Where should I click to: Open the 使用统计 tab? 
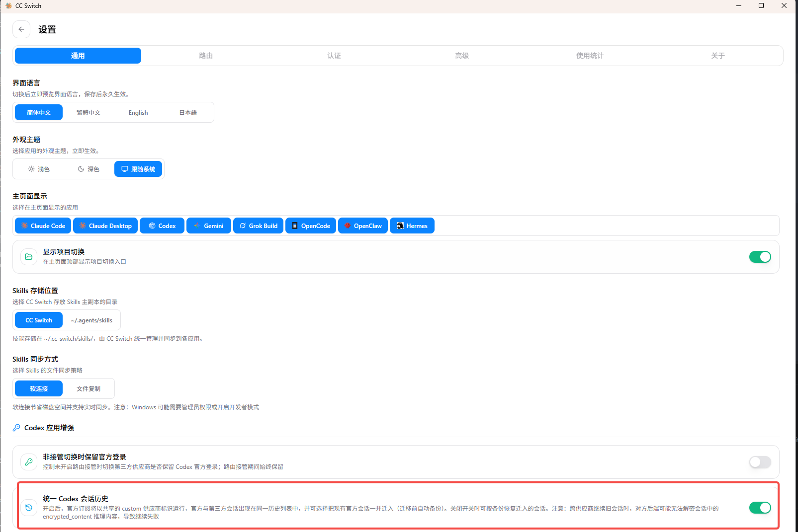590,56
